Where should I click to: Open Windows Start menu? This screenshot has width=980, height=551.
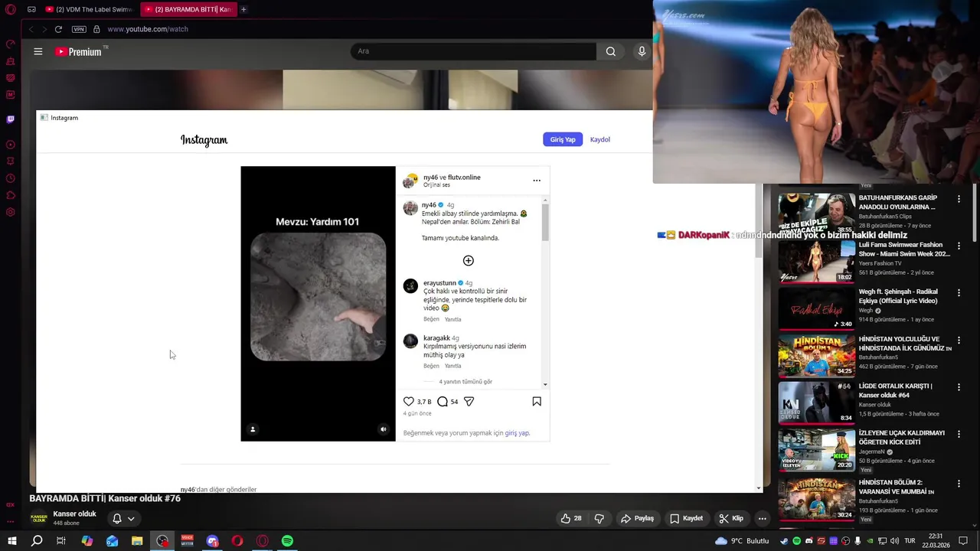[11, 541]
